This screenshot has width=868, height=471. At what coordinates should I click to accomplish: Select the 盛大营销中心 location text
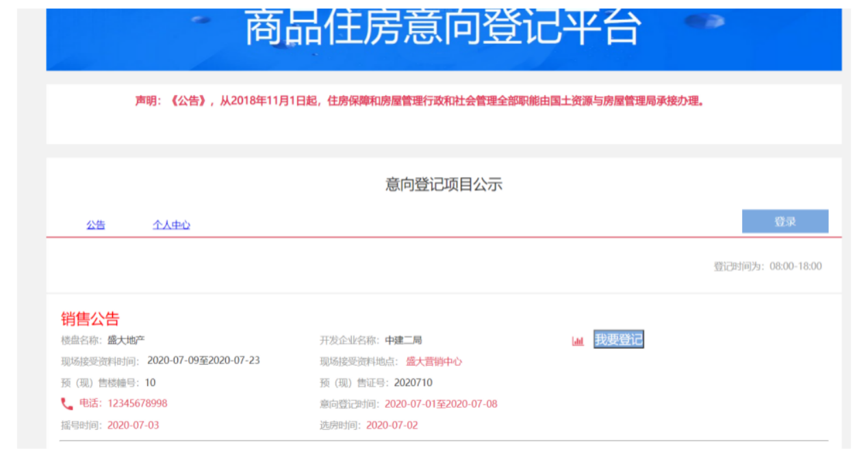[433, 361]
